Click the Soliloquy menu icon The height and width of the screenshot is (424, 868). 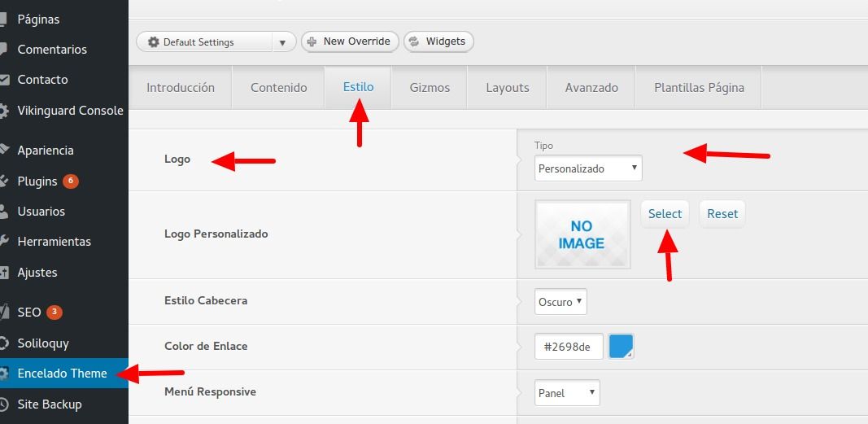coord(4,343)
